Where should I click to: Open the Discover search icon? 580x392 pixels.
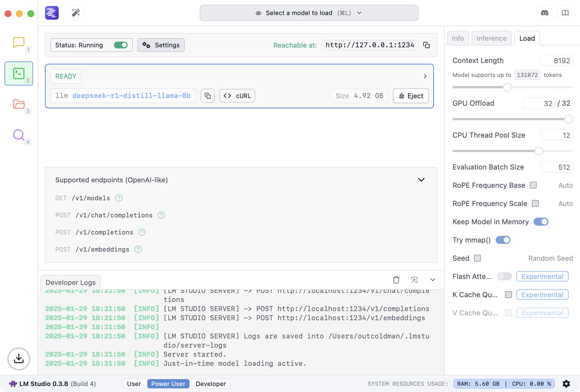pyautogui.click(x=19, y=135)
